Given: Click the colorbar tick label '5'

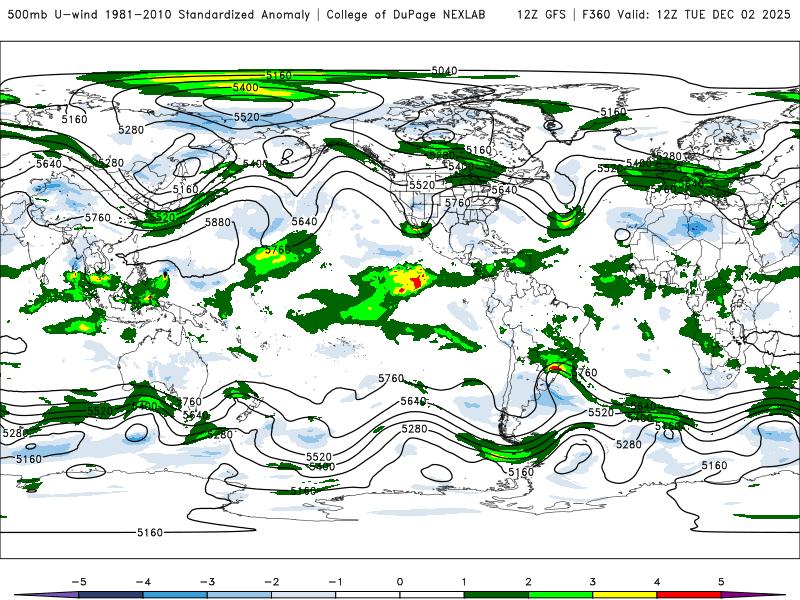Looking at the screenshot, I should click(x=721, y=582).
